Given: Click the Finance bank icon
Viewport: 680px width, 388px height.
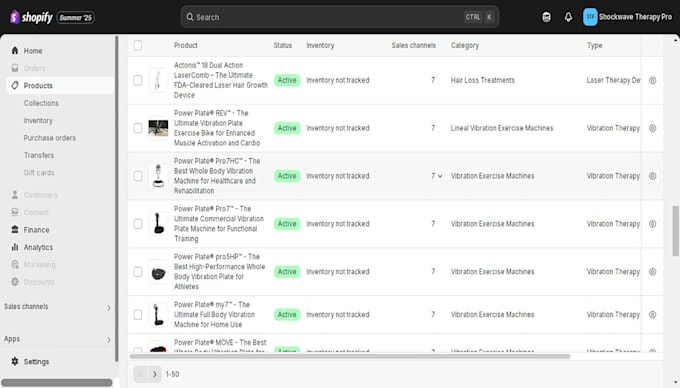Looking at the screenshot, I should (15, 229).
